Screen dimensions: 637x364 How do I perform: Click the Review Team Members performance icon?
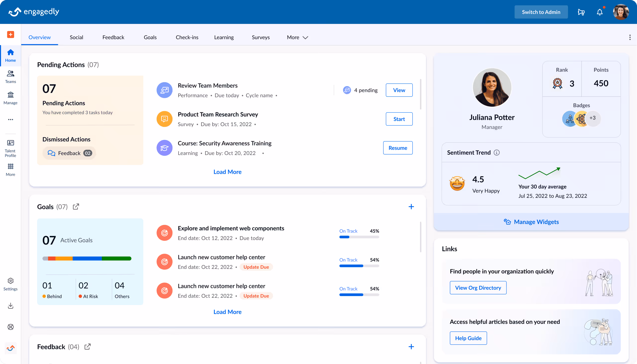[x=164, y=90]
